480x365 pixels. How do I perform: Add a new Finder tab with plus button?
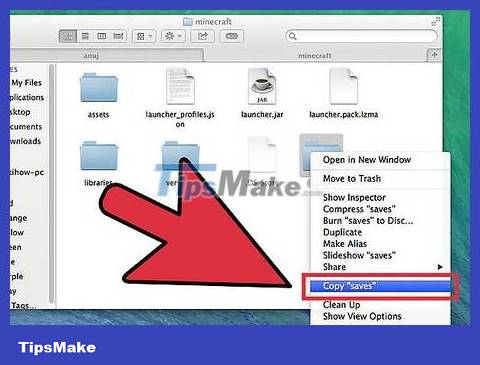pos(434,55)
